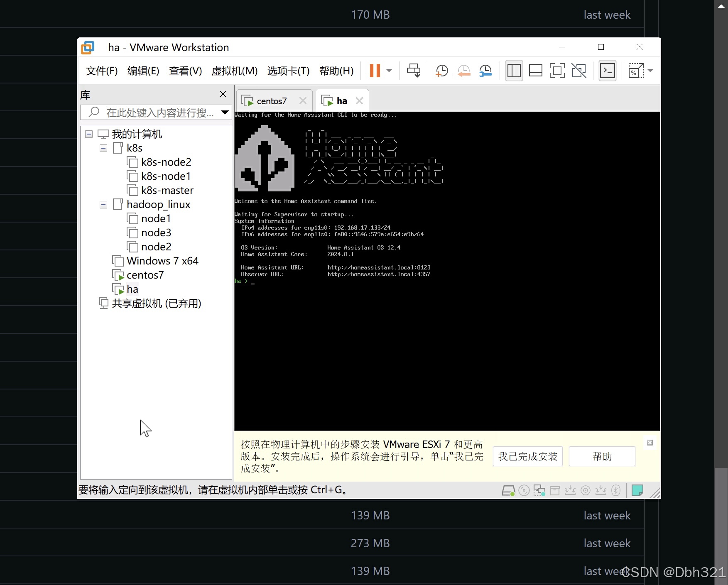728x585 pixels.
Task: Take a snapshot of this virtual machine
Action: coord(441,71)
